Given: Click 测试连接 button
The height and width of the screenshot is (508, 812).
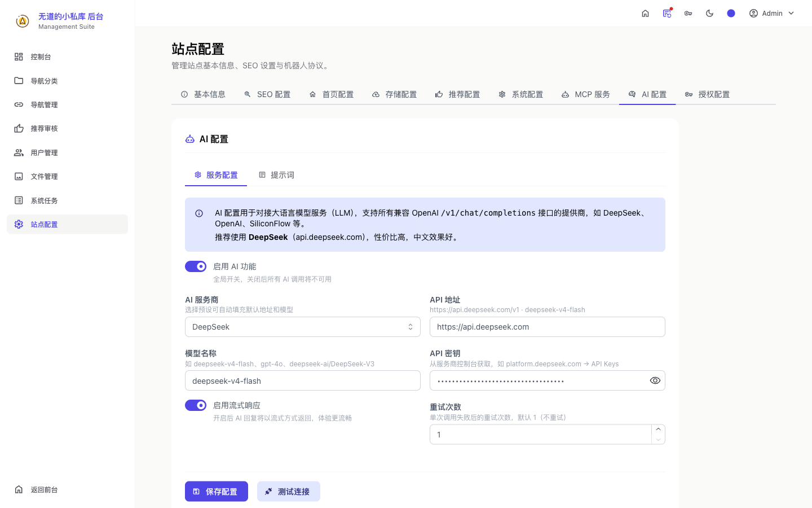Looking at the screenshot, I should (289, 492).
